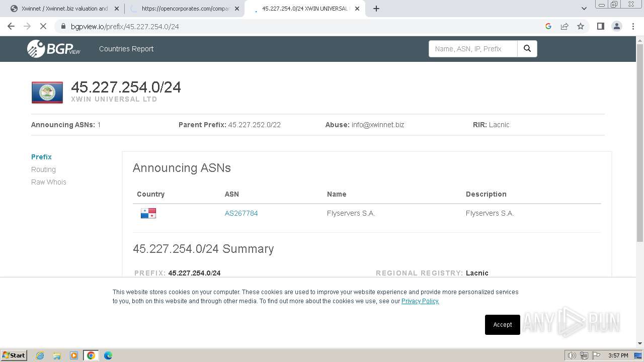Bookmark this page with star icon

tap(581, 26)
